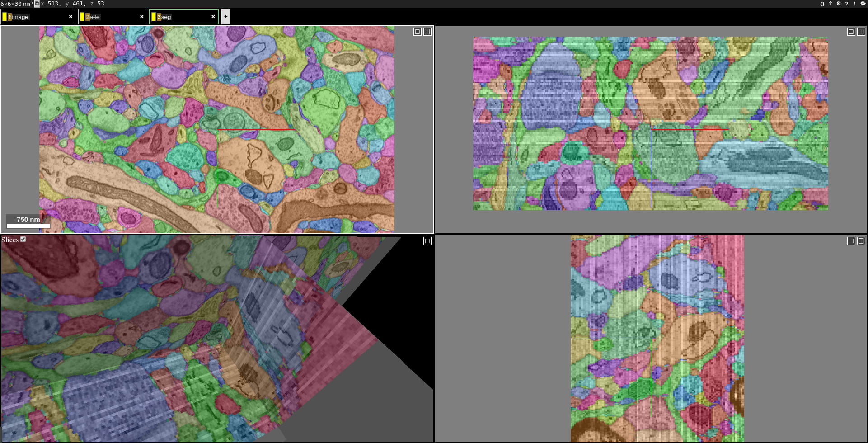The width and height of the screenshot is (868, 443).
Task: Share the viewer state using the up-arrow icon
Action: pos(830,4)
